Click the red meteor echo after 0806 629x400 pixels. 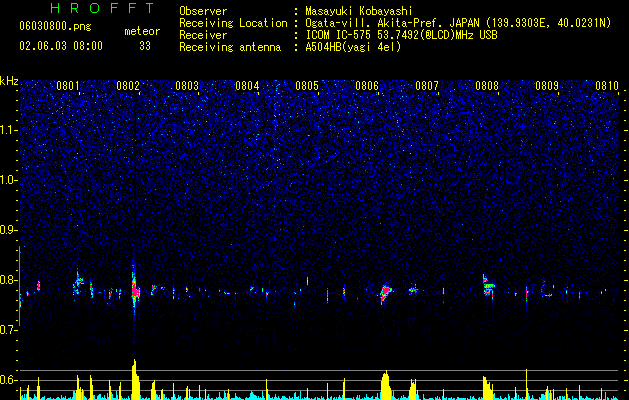pos(386,293)
